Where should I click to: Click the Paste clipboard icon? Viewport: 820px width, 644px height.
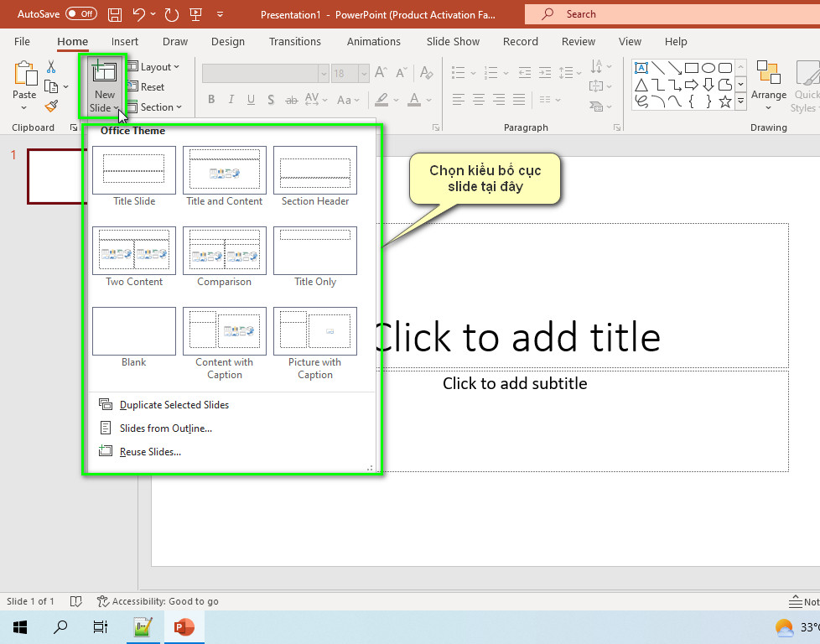click(x=24, y=73)
